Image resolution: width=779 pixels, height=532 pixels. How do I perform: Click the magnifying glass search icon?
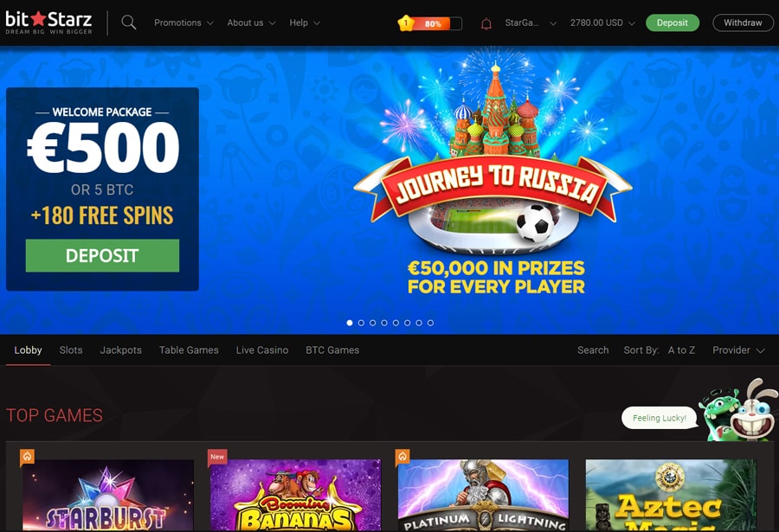click(x=129, y=22)
